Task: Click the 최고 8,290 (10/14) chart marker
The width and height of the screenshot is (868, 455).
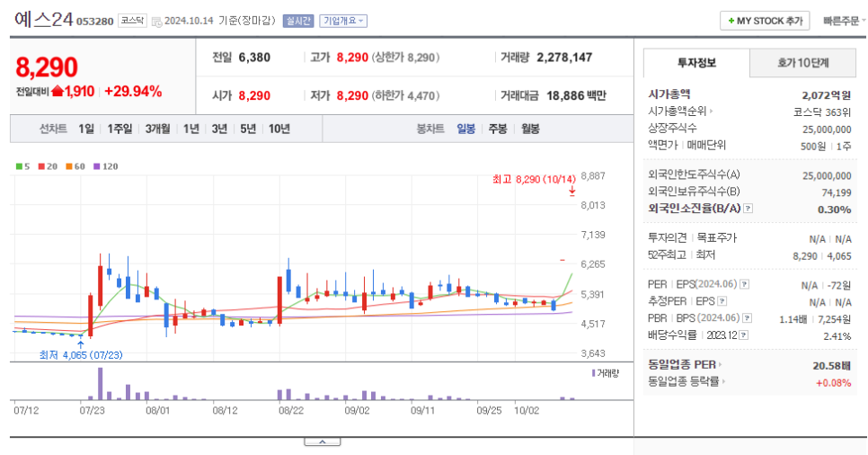Action: tap(535, 179)
